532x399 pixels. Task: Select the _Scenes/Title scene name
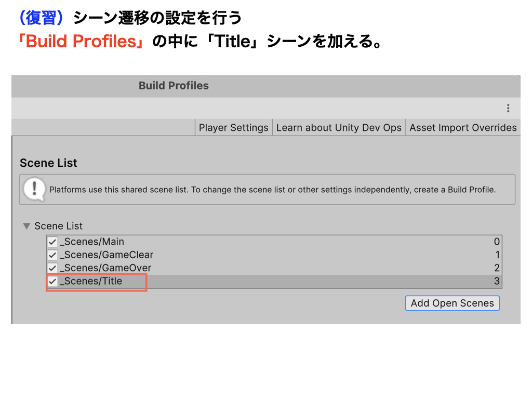[x=91, y=282]
